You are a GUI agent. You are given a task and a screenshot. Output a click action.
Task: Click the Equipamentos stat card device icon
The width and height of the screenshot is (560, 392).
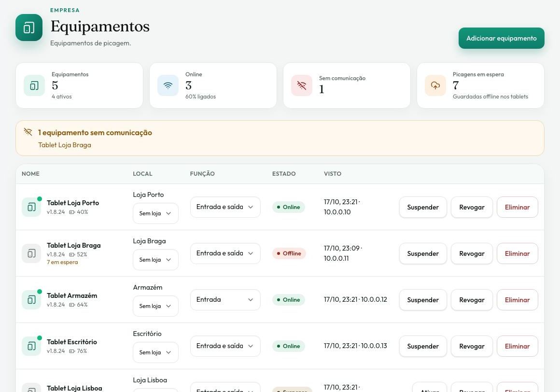click(34, 85)
